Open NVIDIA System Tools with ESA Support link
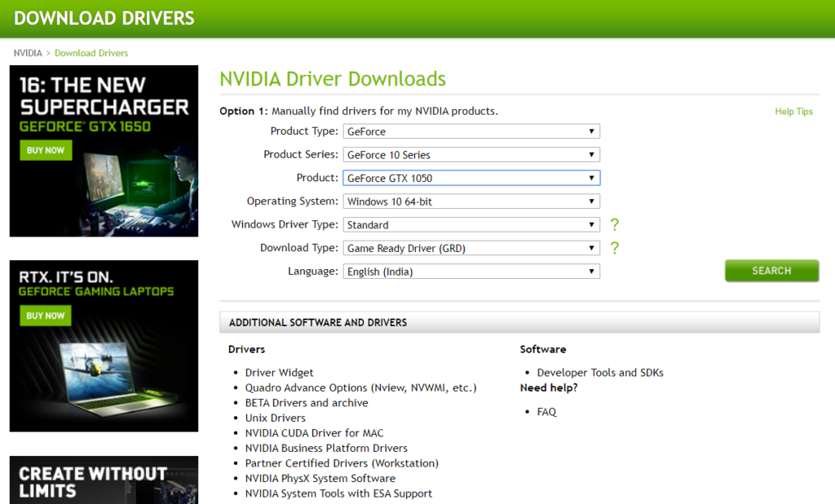The width and height of the screenshot is (835, 504). point(338,493)
